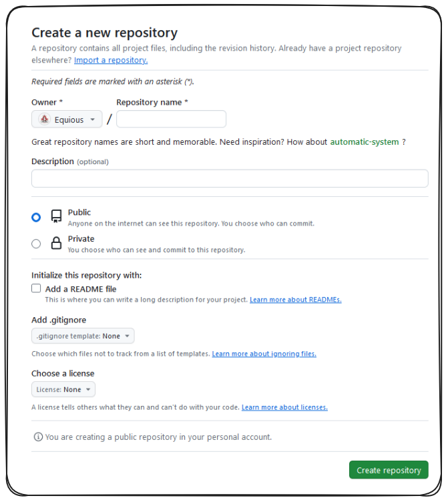
Task: Open Learn more about ignoring files link
Action: click(264, 354)
